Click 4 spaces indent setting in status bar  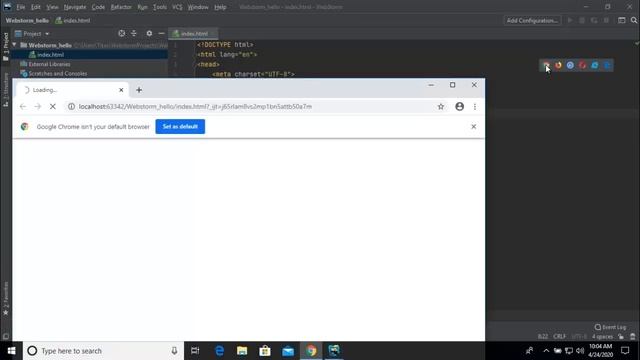[602, 336]
